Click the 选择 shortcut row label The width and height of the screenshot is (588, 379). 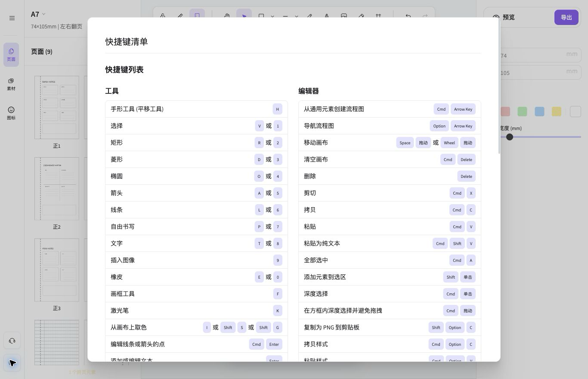coord(117,126)
